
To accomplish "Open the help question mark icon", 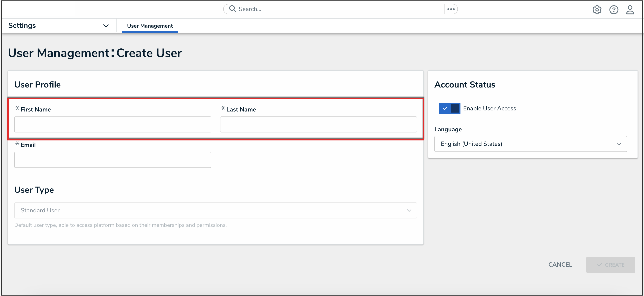I will (614, 10).
